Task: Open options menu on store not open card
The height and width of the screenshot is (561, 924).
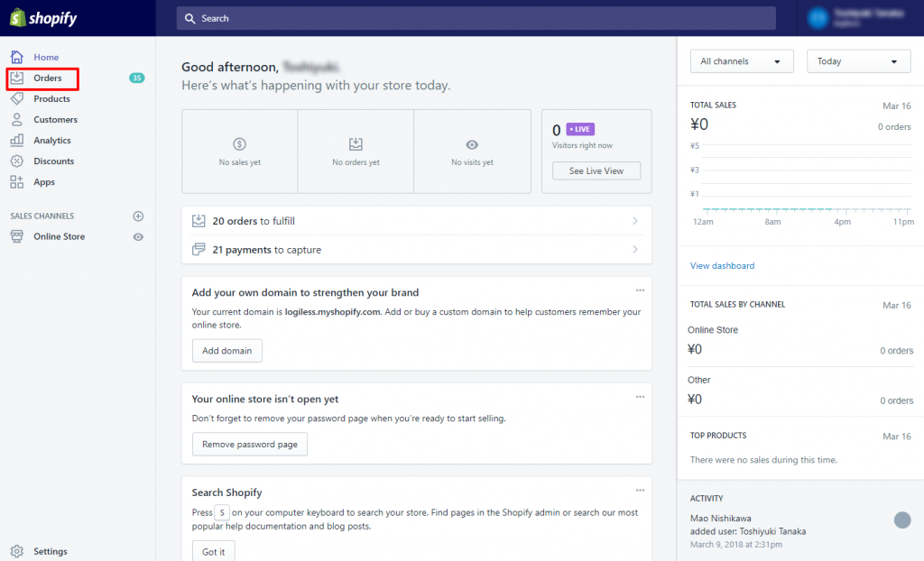Action: (x=640, y=397)
